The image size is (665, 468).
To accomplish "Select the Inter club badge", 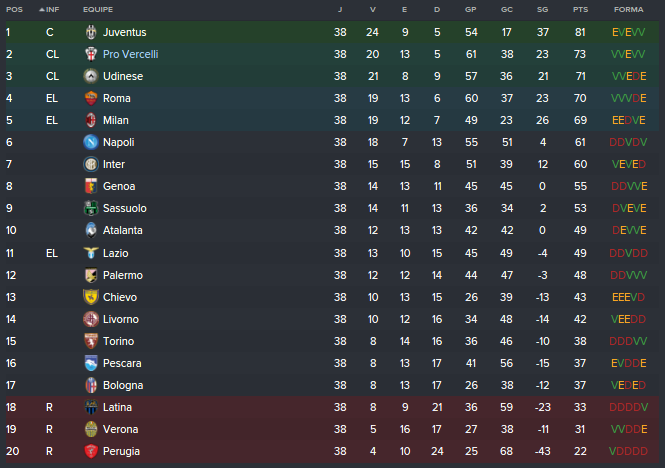I will pos(90,164).
